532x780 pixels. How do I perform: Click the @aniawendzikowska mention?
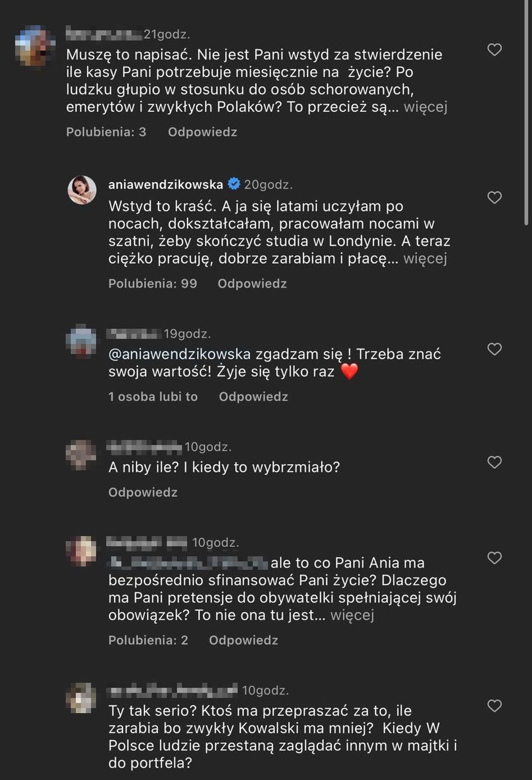[x=179, y=354]
